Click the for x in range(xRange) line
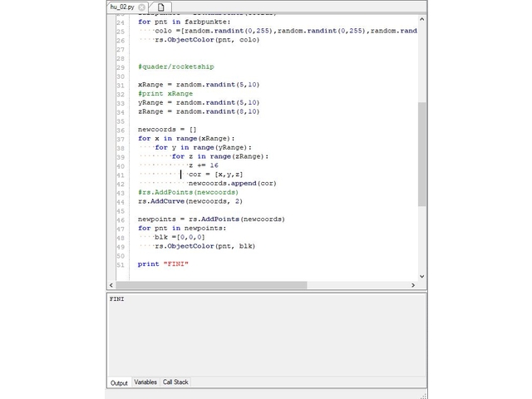Image resolution: width=532 pixels, height=399 pixels. (186, 139)
